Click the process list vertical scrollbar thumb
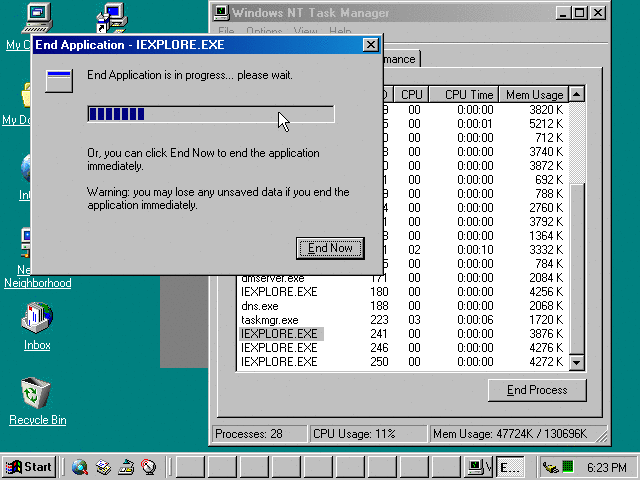The image size is (640, 480). 577,268
